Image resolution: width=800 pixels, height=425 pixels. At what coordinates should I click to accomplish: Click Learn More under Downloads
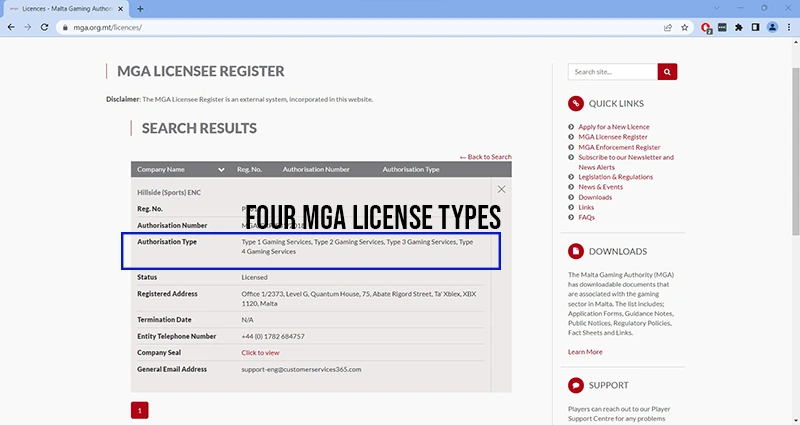585,352
